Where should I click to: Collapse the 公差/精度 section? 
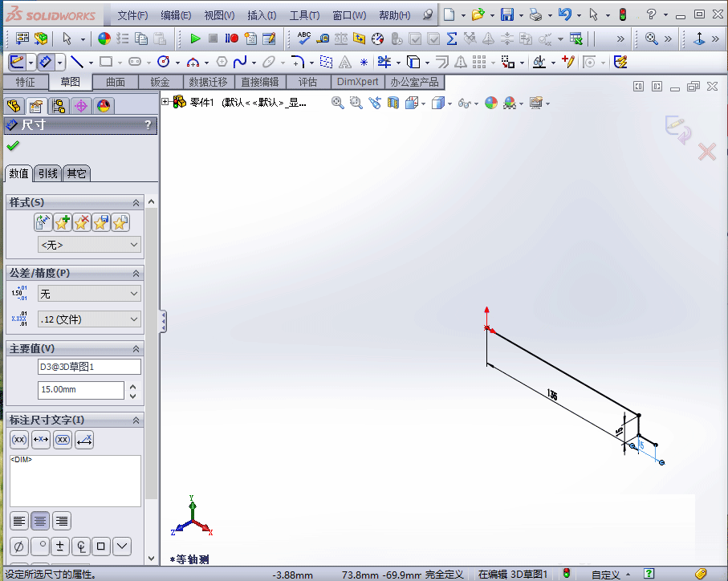coord(136,272)
